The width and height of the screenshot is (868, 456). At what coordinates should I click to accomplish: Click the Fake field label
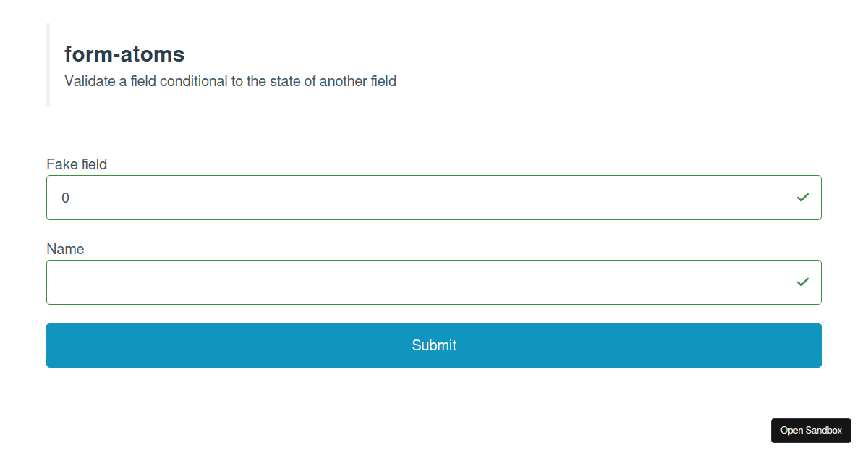click(x=76, y=164)
